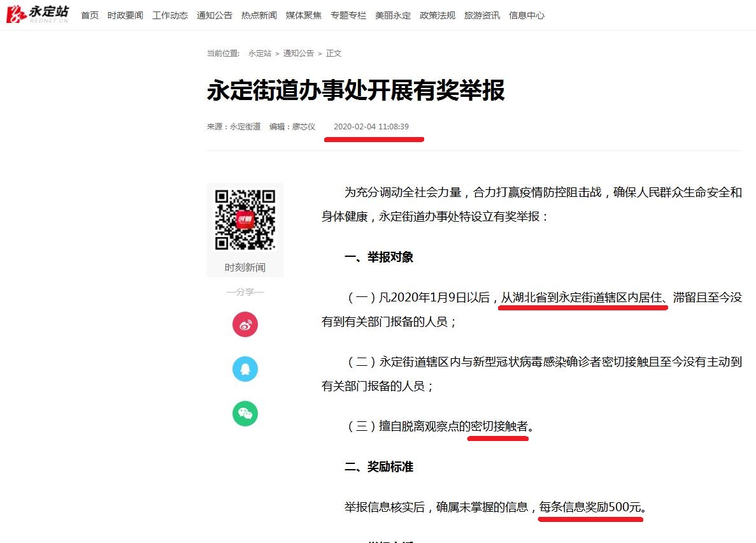Screen dimensions: 756x543
Task: Share article via the Weibo icon
Action: pos(245,324)
